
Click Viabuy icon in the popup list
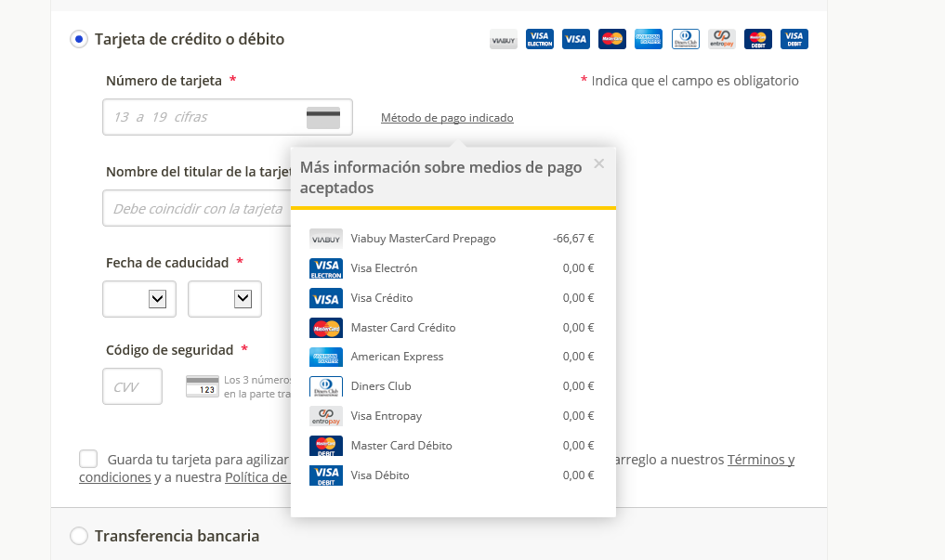point(326,239)
